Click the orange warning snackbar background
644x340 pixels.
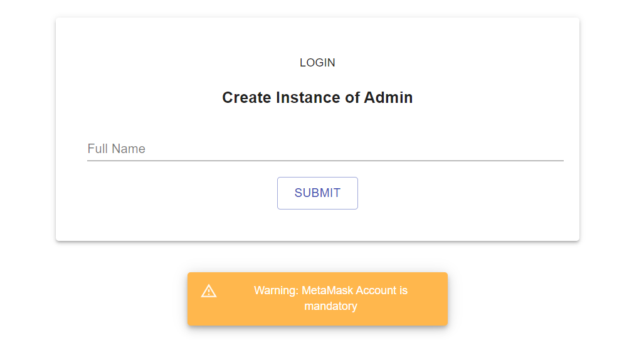[317, 299]
